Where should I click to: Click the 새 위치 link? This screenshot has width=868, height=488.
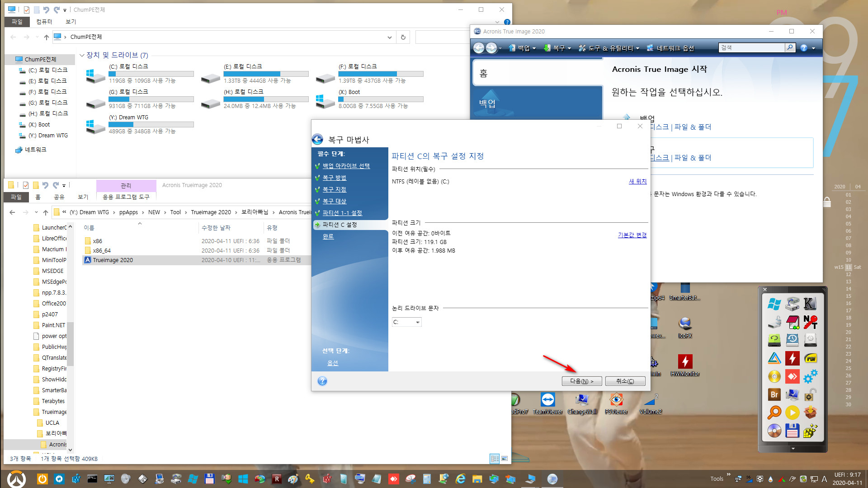coord(637,181)
